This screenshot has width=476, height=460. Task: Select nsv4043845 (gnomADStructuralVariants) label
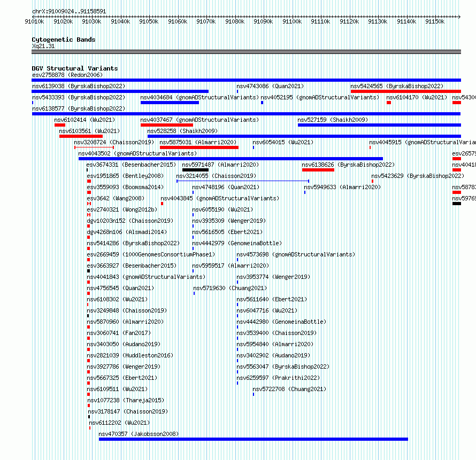(x=220, y=198)
